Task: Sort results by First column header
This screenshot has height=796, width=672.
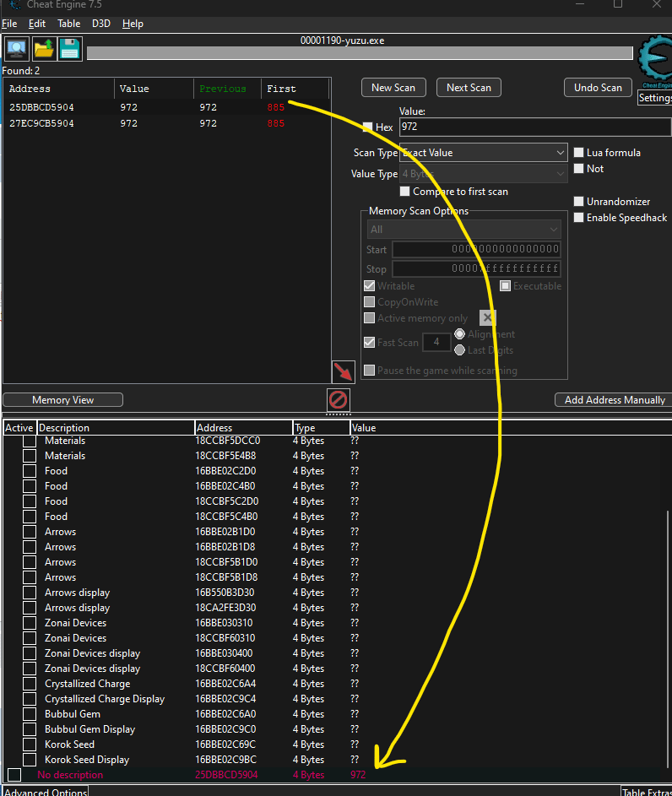Action: [x=295, y=89]
